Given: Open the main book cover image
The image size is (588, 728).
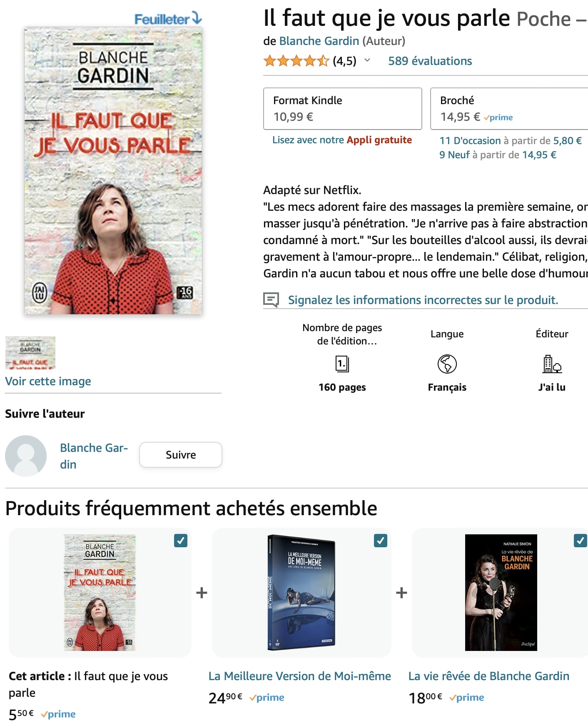Looking at the screenshot, I should pyautogui.click(x=113, y=171).
